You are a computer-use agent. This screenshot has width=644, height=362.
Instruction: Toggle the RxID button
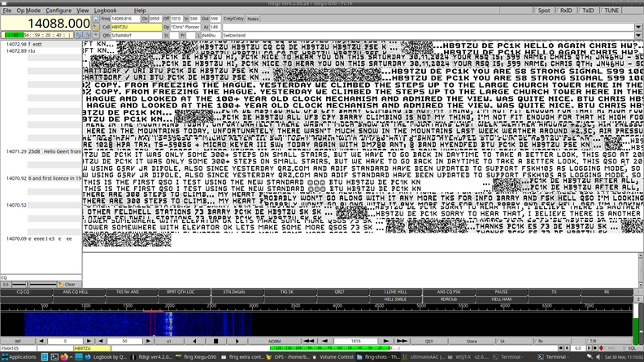(566, 11)
